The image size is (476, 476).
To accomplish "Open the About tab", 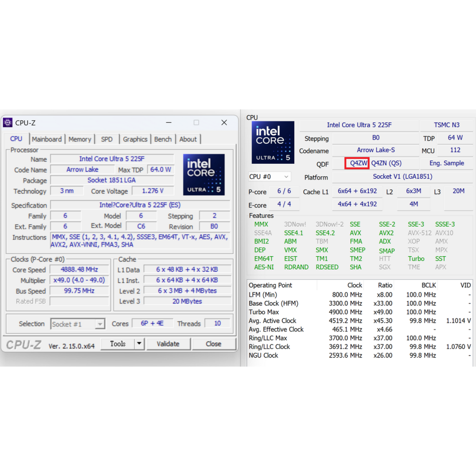I will [x=188, y=139].
